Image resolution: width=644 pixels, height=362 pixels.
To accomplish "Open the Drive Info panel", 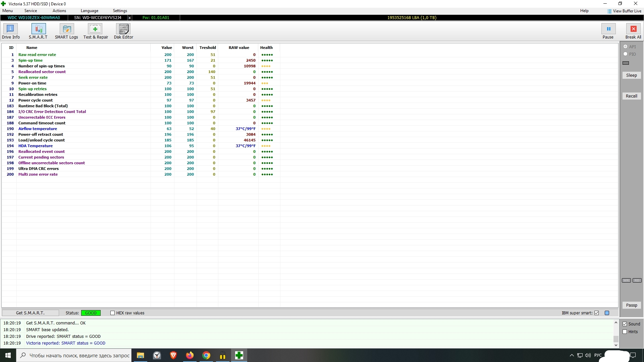I will coord(11,31).
